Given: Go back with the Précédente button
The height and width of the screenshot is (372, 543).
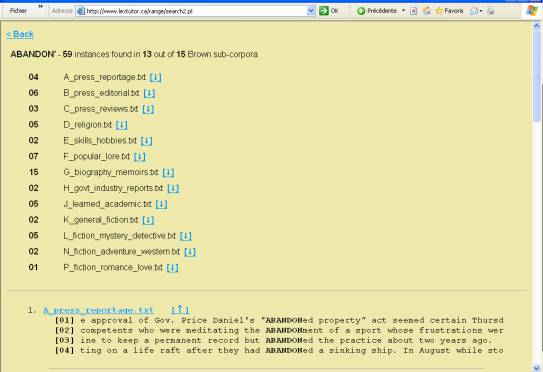Looking at the screenshot, I should click(377, 11).
